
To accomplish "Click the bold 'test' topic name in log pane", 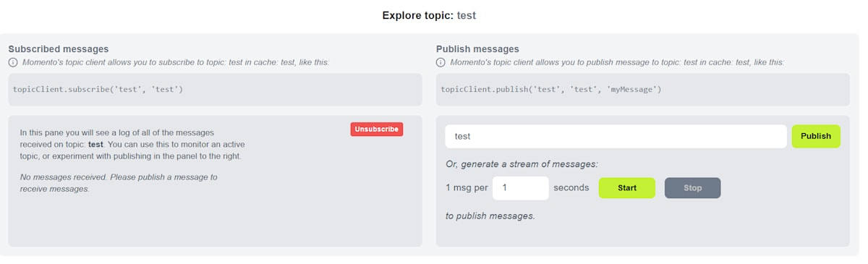I will pos(95,144).
